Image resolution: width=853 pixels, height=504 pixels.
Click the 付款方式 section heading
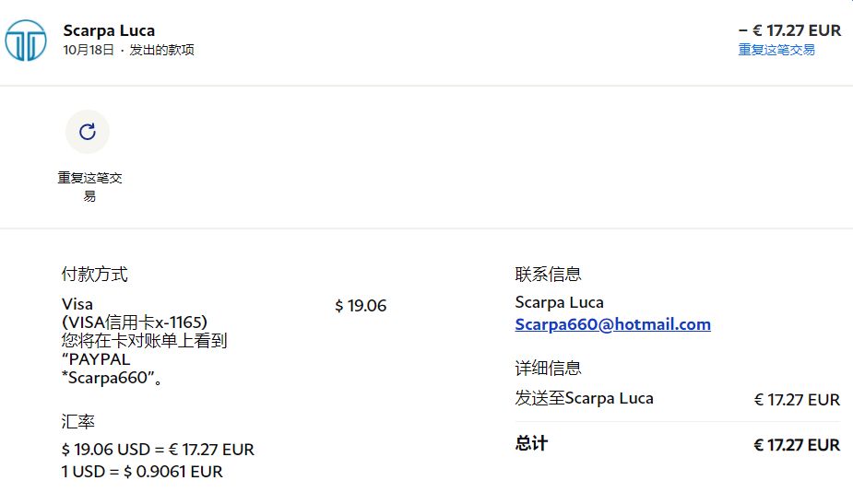pyautogui.click(x=94, y=274)
